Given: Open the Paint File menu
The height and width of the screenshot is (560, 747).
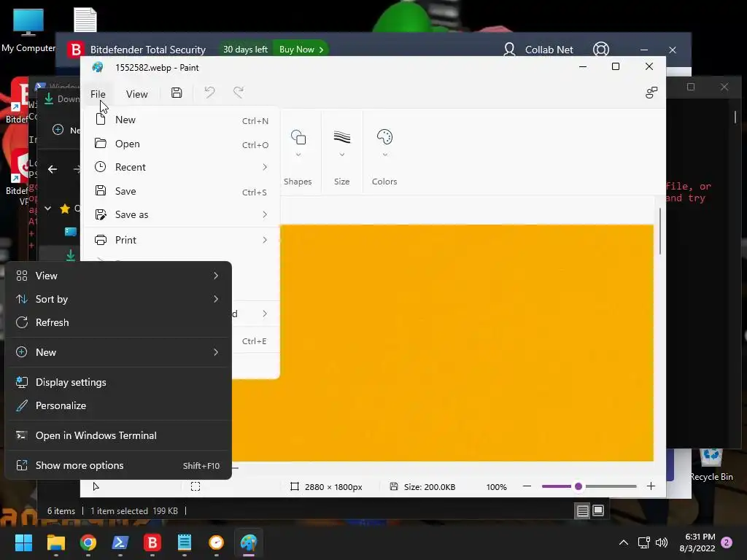Looking at the screenshot, I should [98, 94].
